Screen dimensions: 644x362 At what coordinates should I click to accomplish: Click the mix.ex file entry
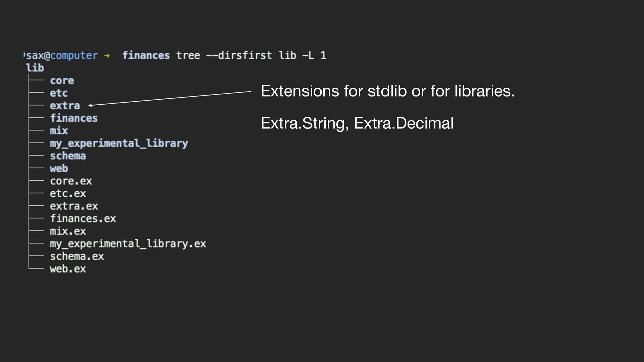point(68,231)
